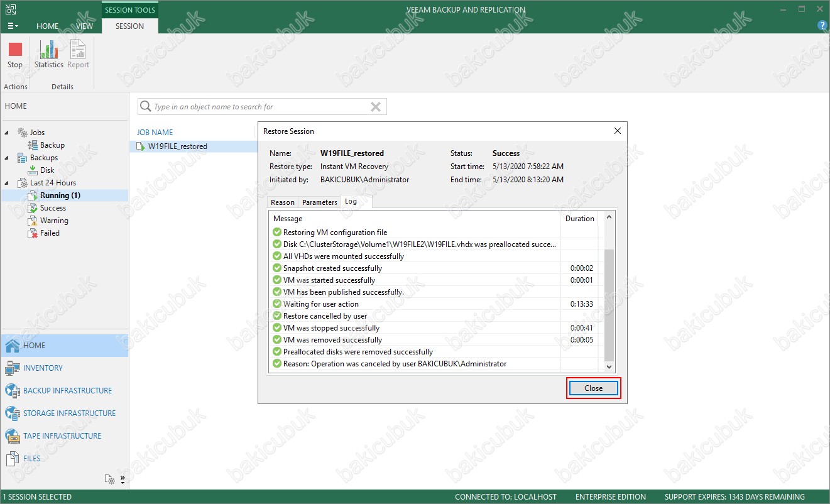Open the FILES navigation pane
The image size is (830, 504).
pos(64,459)
